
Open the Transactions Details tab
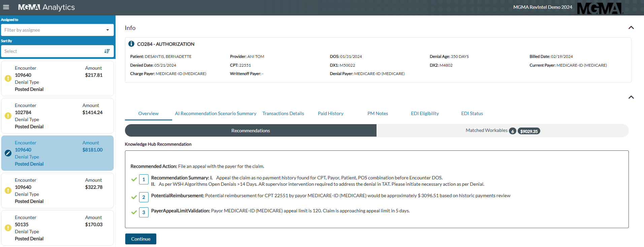click(x=283, y=113)
